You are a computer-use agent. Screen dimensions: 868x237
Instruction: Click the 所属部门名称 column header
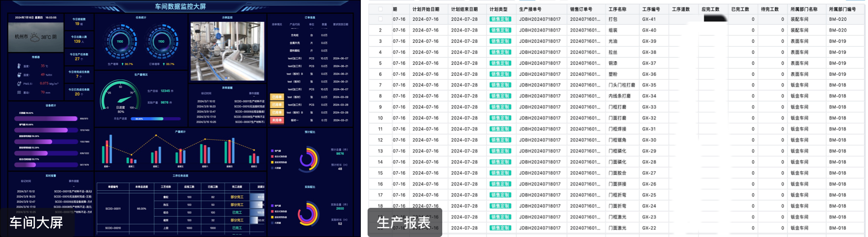click(x=804, y=9)
